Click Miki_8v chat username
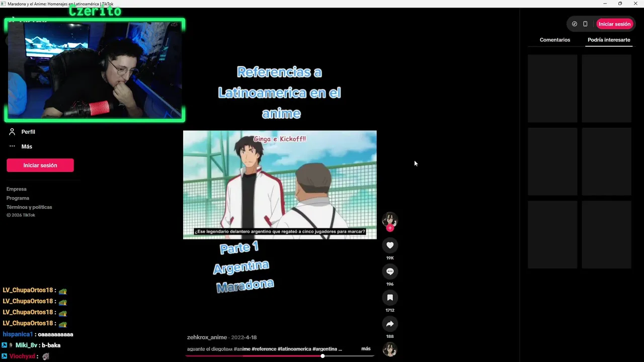Screen dimensions: 644x362 26,345
